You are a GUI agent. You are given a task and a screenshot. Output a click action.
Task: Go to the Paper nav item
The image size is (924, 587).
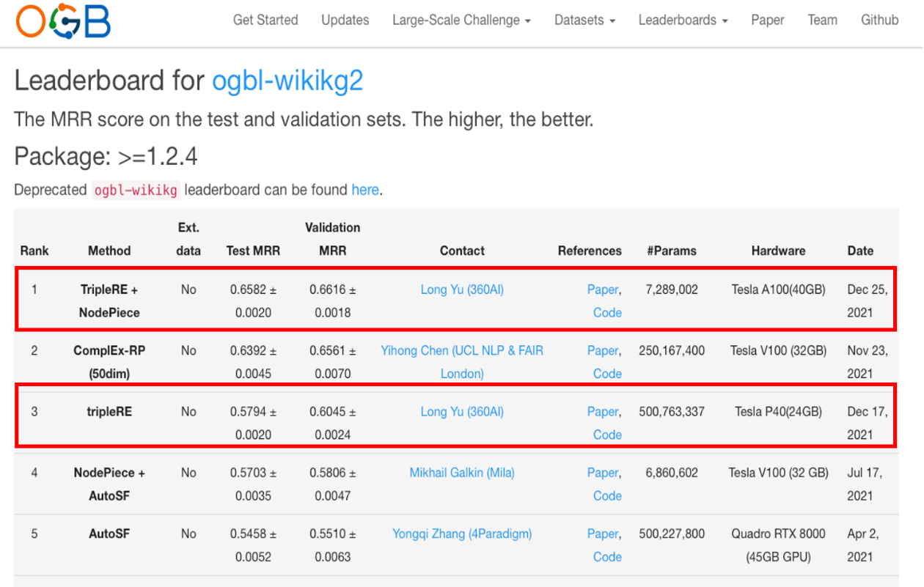(x=767, y=21)
